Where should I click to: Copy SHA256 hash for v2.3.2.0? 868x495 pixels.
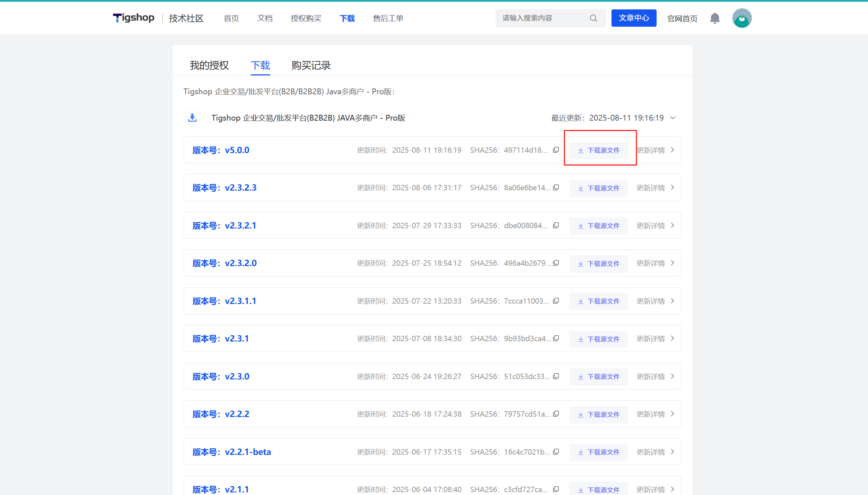tap(556, 263)
